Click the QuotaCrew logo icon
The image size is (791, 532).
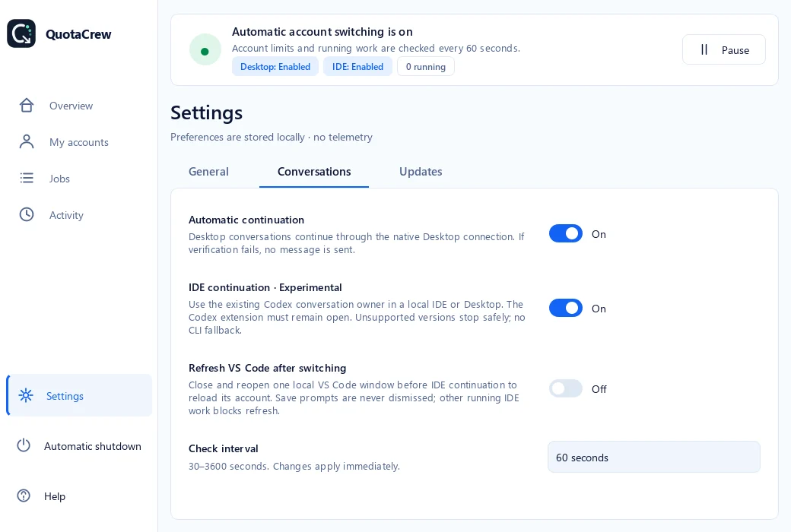pyautogui.click(x=21, y=33)
